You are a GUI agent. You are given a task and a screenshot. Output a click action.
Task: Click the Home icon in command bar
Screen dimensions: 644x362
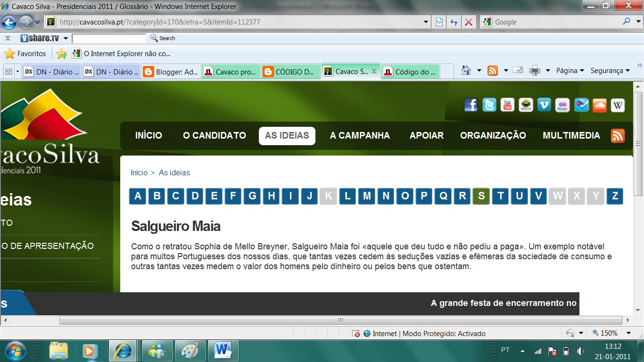click(466, 71)
